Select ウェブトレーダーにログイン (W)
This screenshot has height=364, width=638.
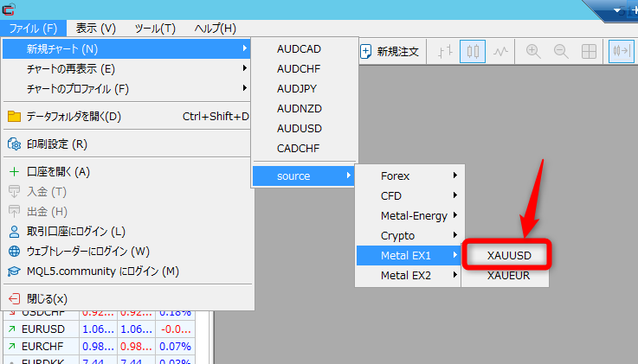(126, 252)
